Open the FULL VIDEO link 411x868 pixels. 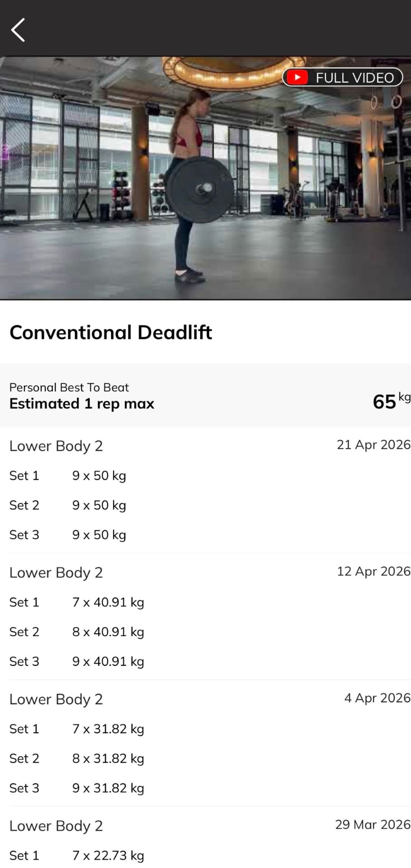coord(354,78)
